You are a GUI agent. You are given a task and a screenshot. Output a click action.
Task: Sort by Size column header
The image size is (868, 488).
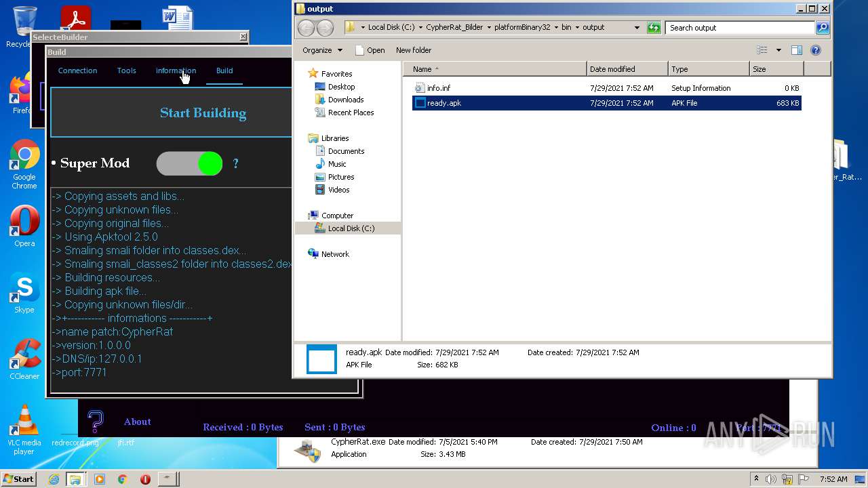click(776, 69)
